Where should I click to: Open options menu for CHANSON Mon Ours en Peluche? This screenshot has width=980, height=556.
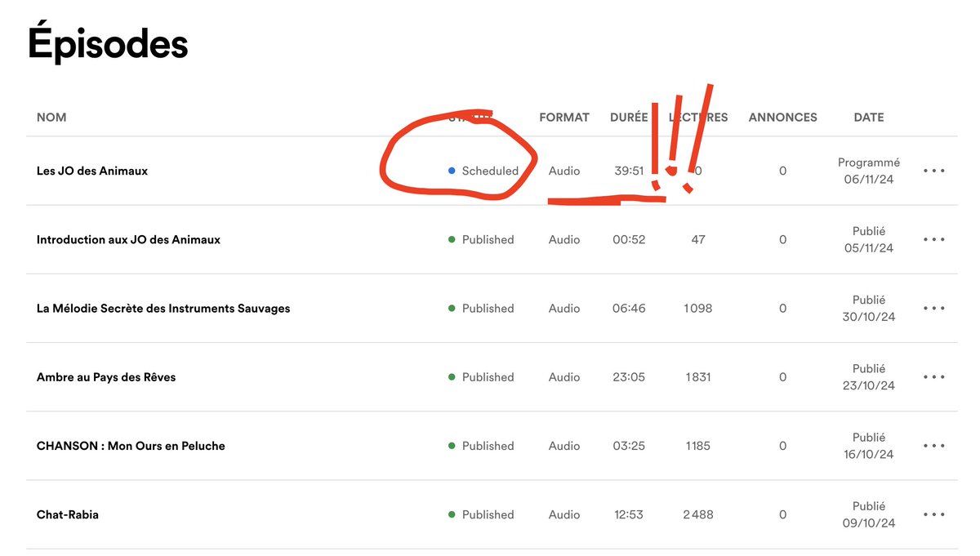(x=934, y=446)
